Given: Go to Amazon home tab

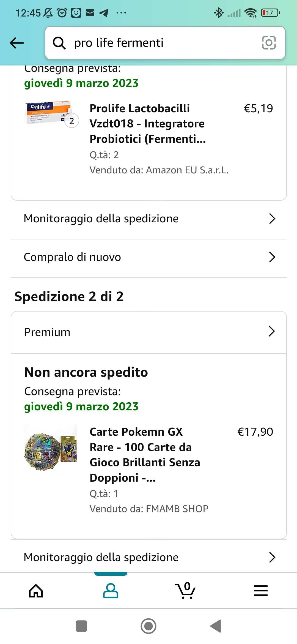Looking at the screenshot, I should click(36, 591).
